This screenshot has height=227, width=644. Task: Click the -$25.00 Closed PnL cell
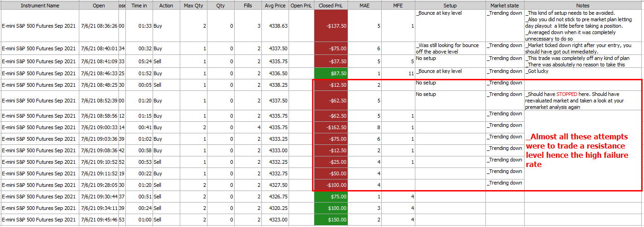pyautogui.click(x=331, y=162)
